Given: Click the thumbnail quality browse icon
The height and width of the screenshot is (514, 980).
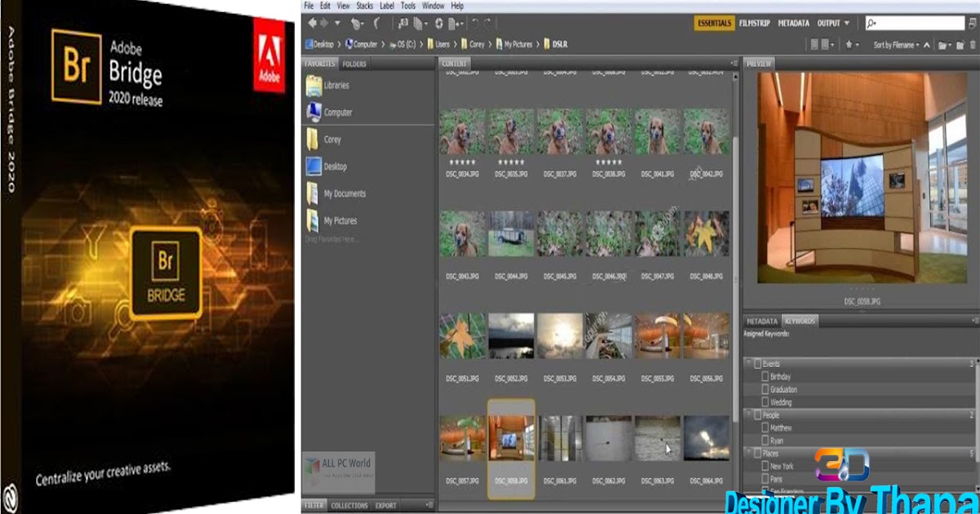Looking at the screenshot, I should click(x=814, y=45).
